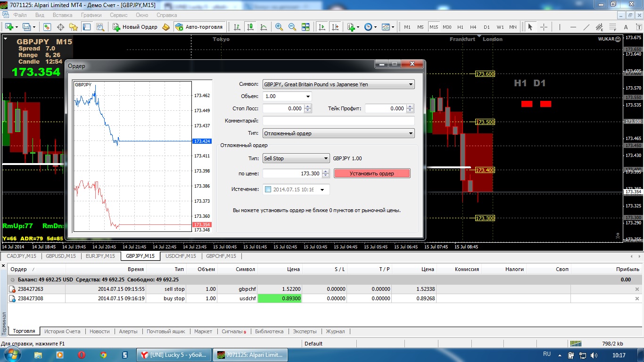Open the Вставка menu
Viewport: 644px width, 362px height.
62,15
